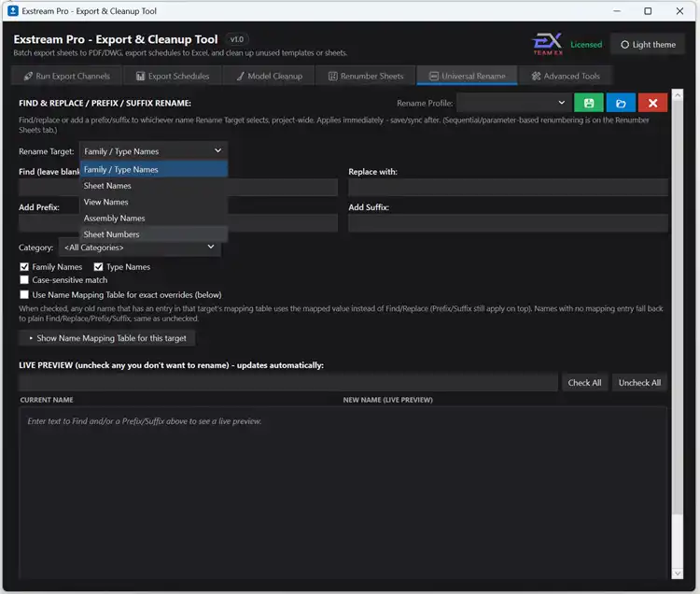
Task: Open the Export Schedules tab
Action: (173, 76)
